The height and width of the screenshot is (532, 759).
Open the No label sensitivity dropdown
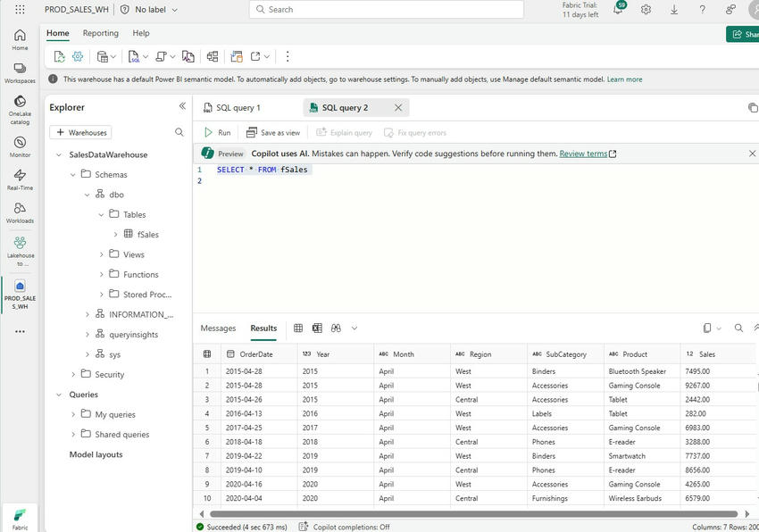pyautogui.click(x=150, y=10)
